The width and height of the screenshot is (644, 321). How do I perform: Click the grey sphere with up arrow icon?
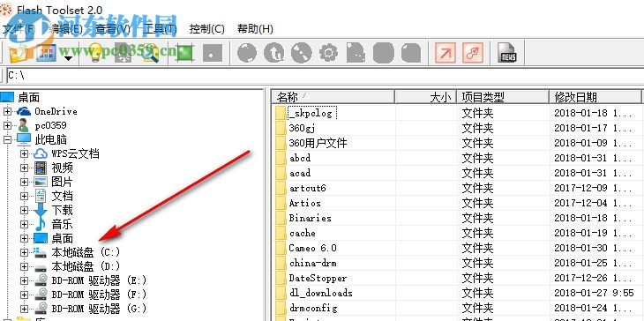[274, 54]
